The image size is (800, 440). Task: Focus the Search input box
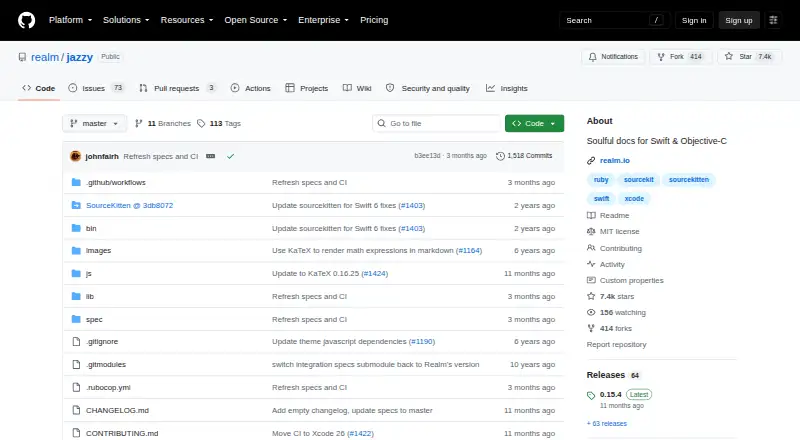614,20
